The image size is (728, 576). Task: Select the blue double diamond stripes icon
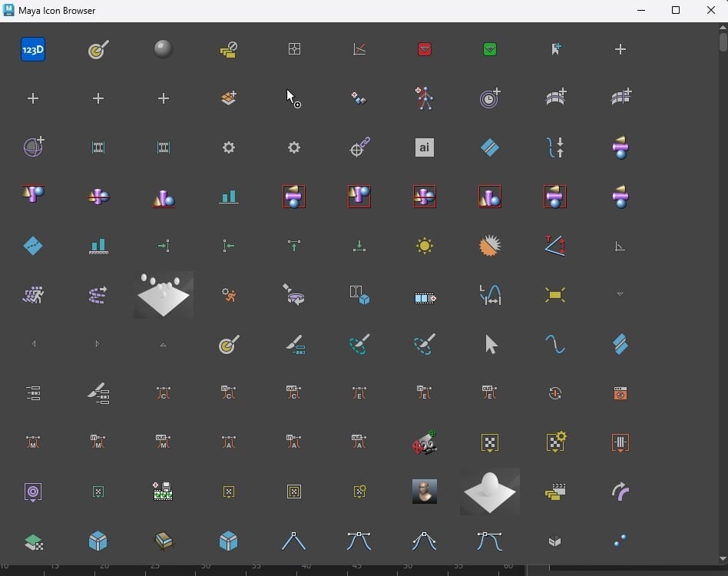click(620, 344)
